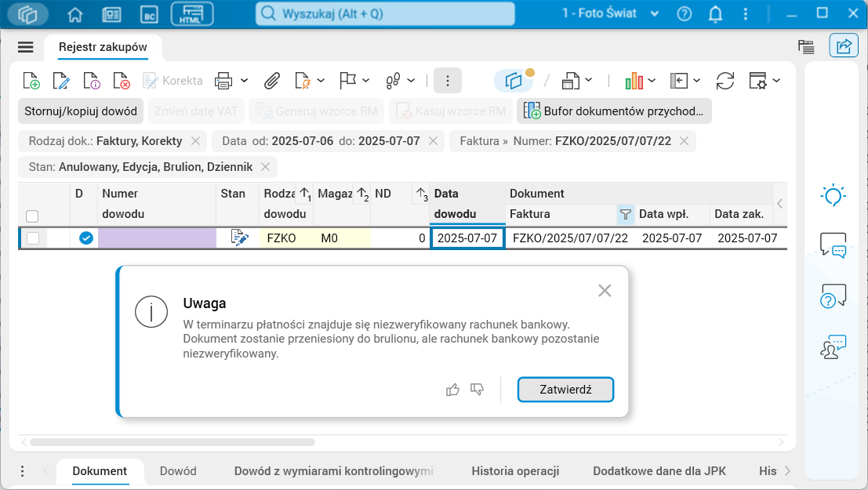This screenshot has height=490, width=868.
Task: Click the Data dowodu cell 2025-07-07
Action: (467, 238)
